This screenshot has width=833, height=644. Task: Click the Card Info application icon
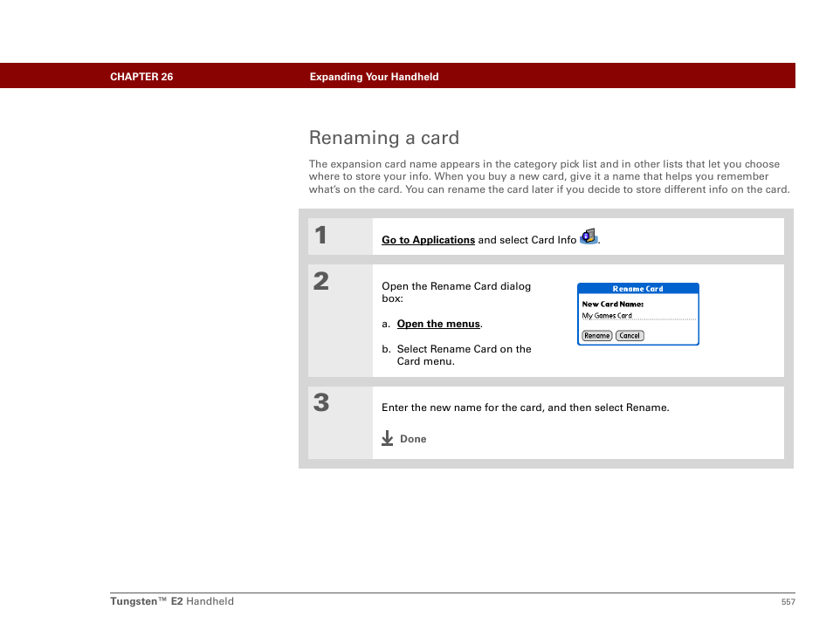click(589, 236)
